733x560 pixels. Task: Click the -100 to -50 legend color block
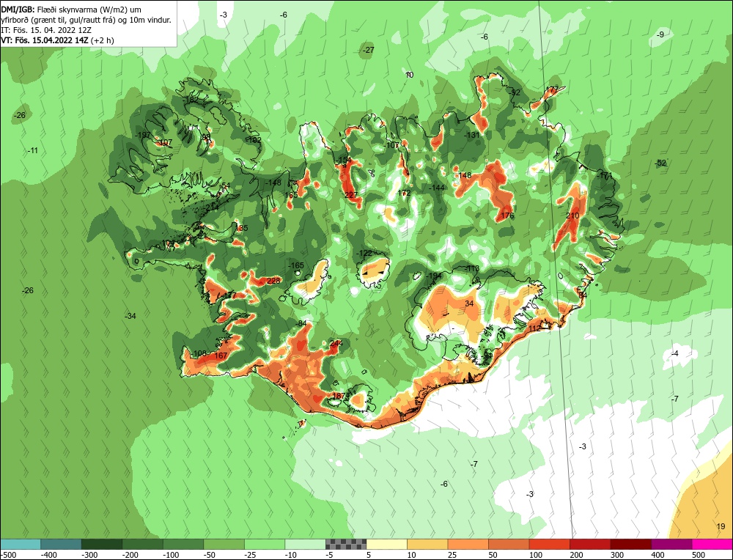pyautogui.click(x=183, y=544)
